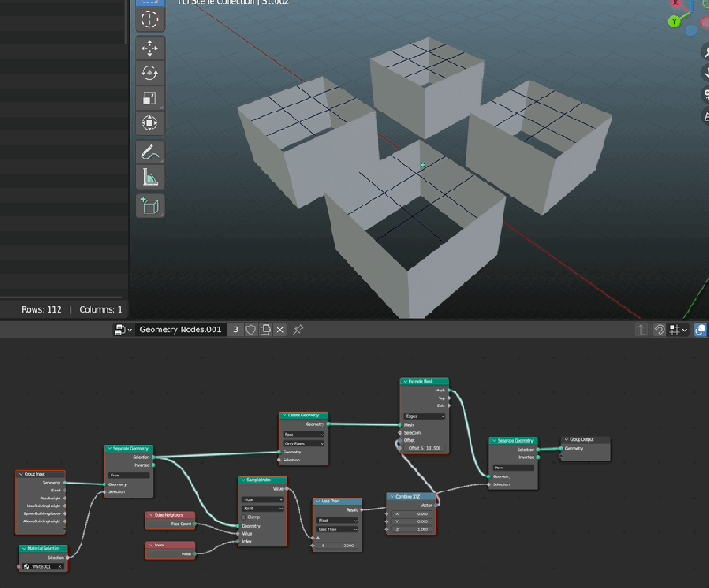
Task: Open the domain dropdown on Separate Geometry
Action: [129, 476]
